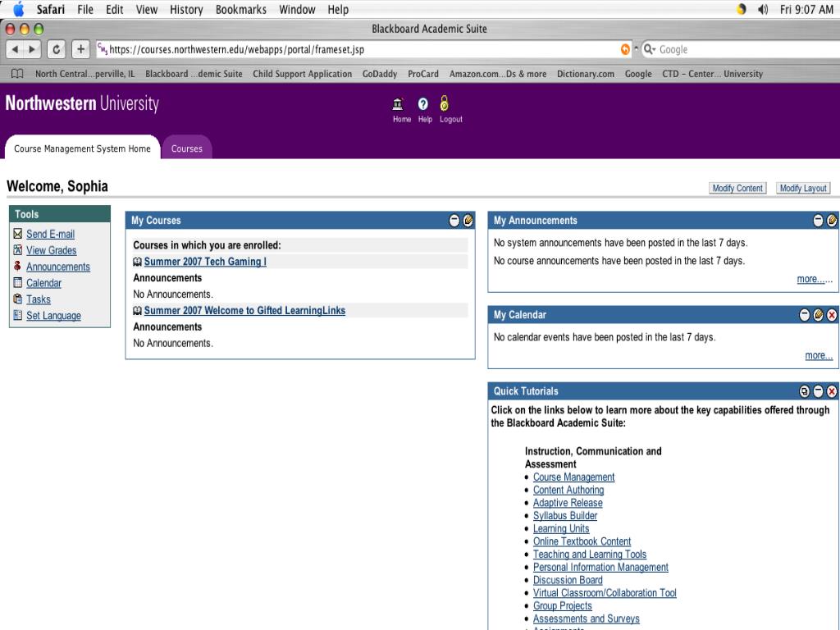
Task: Click the address bar URL field
Action: point(358,49)
